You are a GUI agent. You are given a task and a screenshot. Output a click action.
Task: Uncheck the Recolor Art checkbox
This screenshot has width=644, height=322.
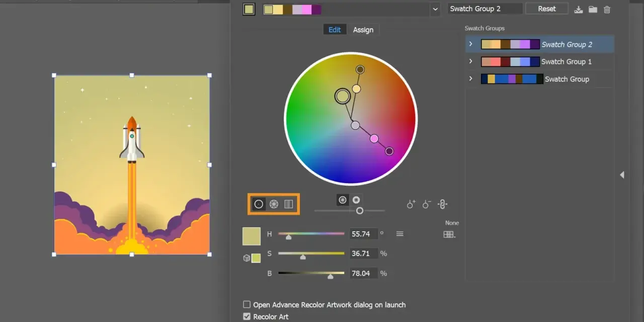click(x=247, y=316)
